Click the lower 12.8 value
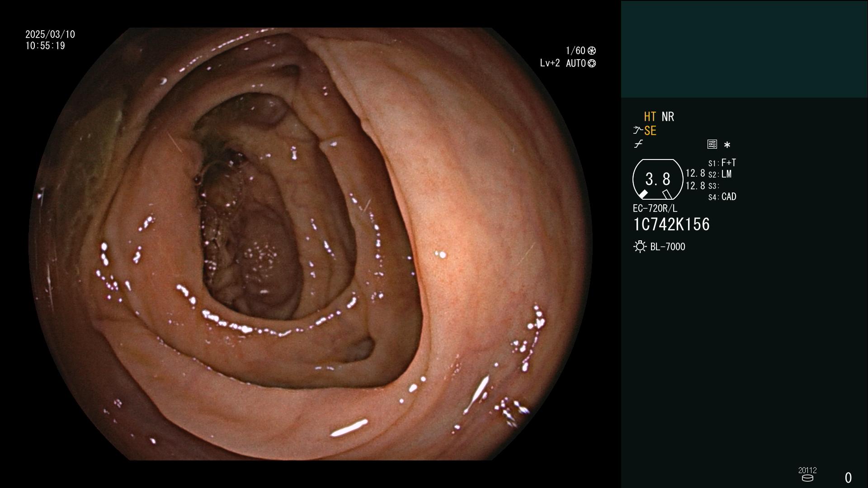868x488 pixels. (x=695, y=186)
